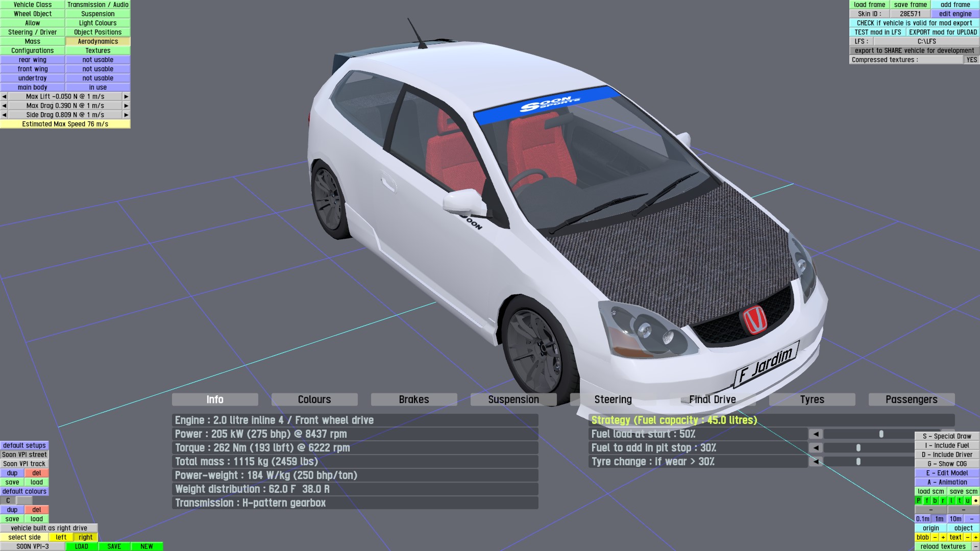Click EXPORT mod for UPLOAD button
The width and height of the screenshot is (980, 551).
pyautogui.click(x=943, y=32)
